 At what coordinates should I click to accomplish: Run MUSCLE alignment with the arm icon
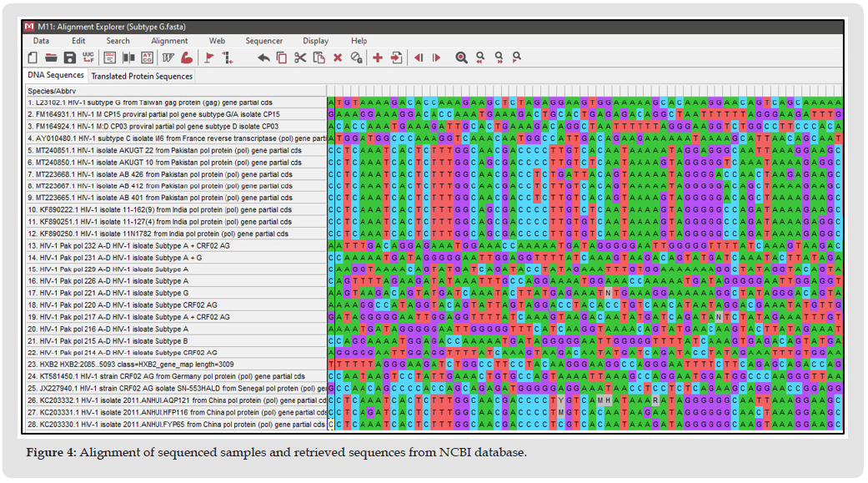coord(186,58)
